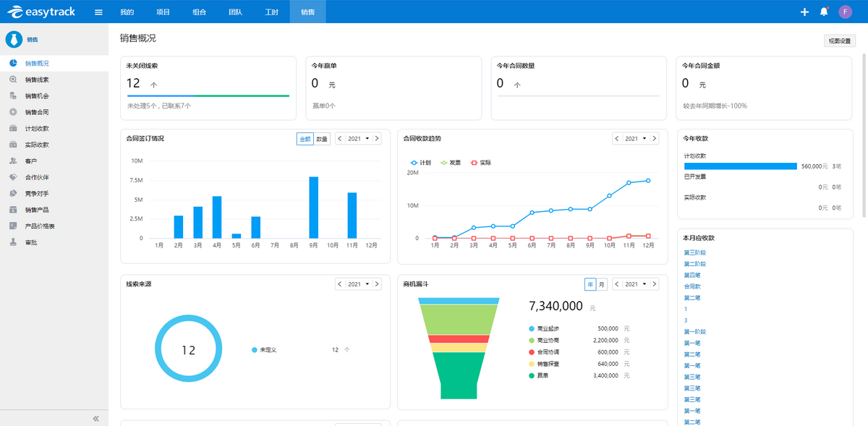
Task: Open 审批 in the sidebar
Action: (x=30, y=242)
